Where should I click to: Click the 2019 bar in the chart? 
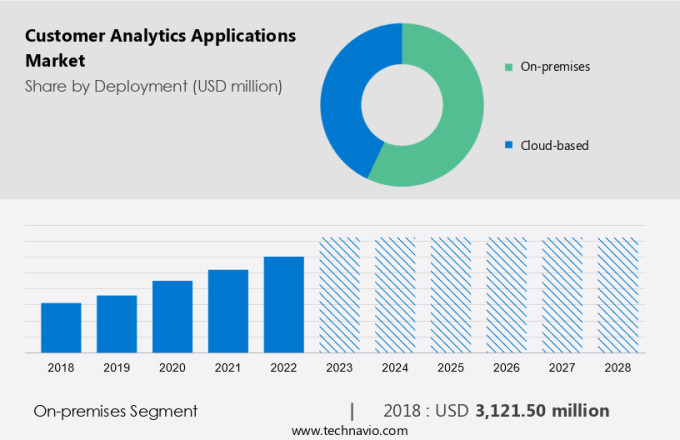[117, 324]
